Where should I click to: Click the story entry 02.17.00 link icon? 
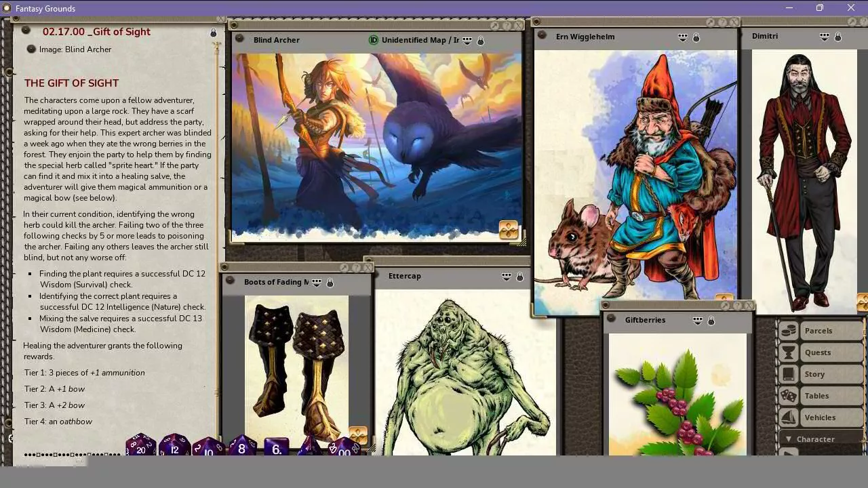[26, 30]
